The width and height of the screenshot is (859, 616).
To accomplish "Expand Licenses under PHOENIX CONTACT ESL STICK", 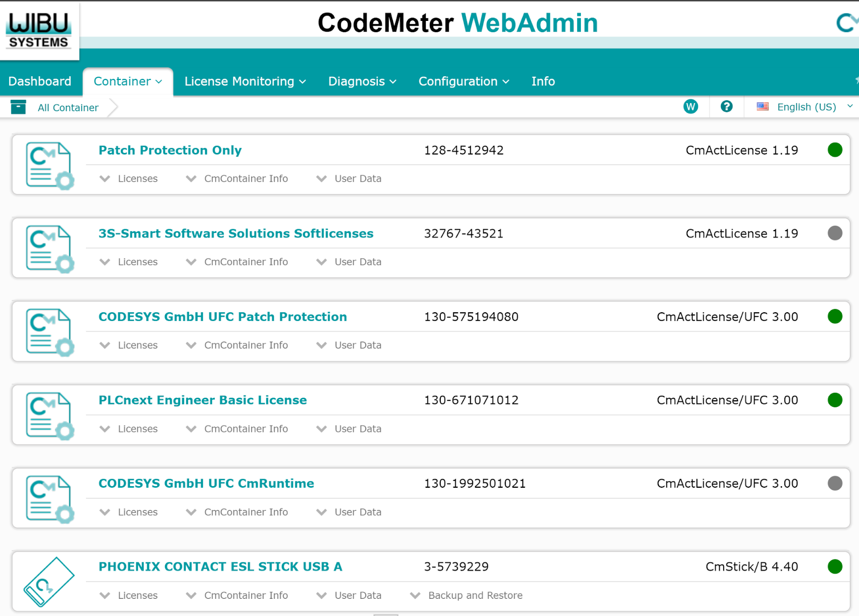I will (129, 595).
